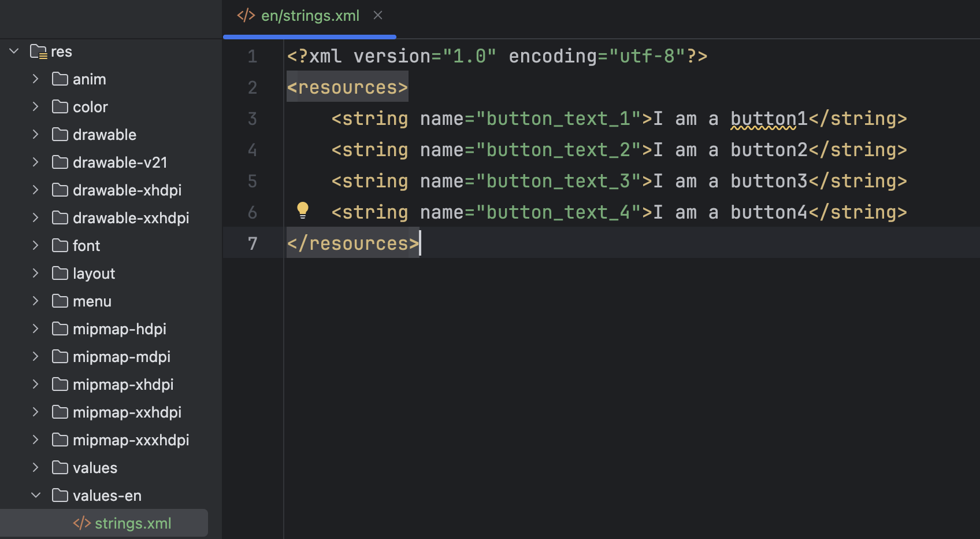Click the underlined word button1 on line 3
Viewport: 980px width, 539px height.
[x=769, y=119]
